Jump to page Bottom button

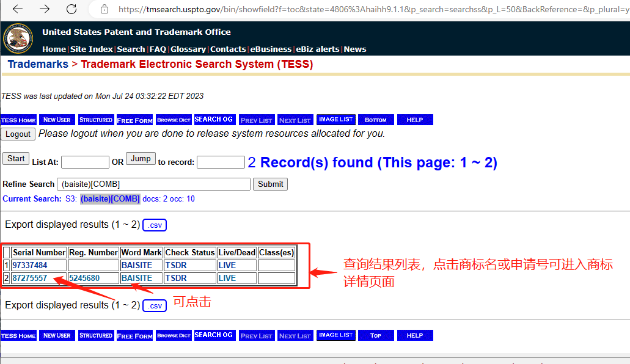375,120
